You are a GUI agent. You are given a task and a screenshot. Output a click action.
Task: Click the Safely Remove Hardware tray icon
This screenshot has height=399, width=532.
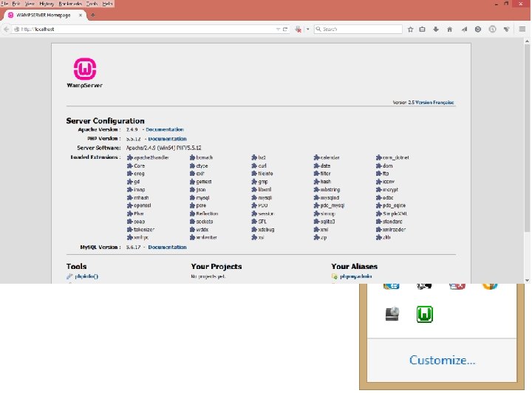(392, 314)
